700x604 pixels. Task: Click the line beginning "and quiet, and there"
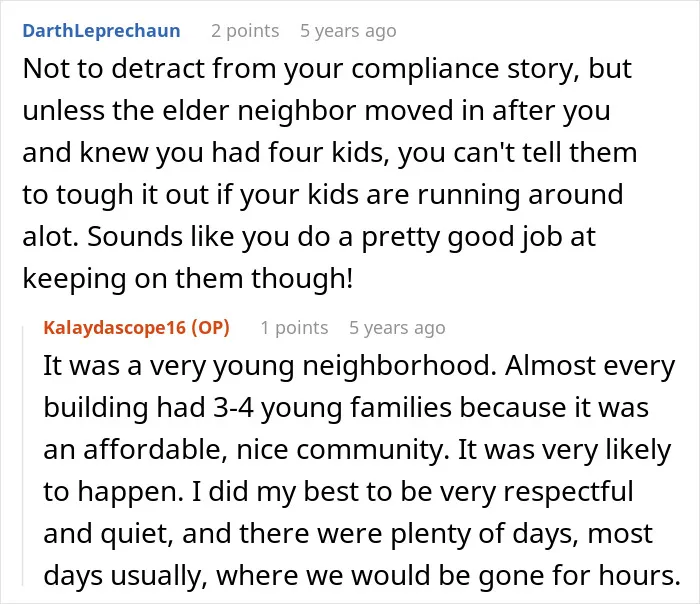pyautogui.click(x=348, y=534)
